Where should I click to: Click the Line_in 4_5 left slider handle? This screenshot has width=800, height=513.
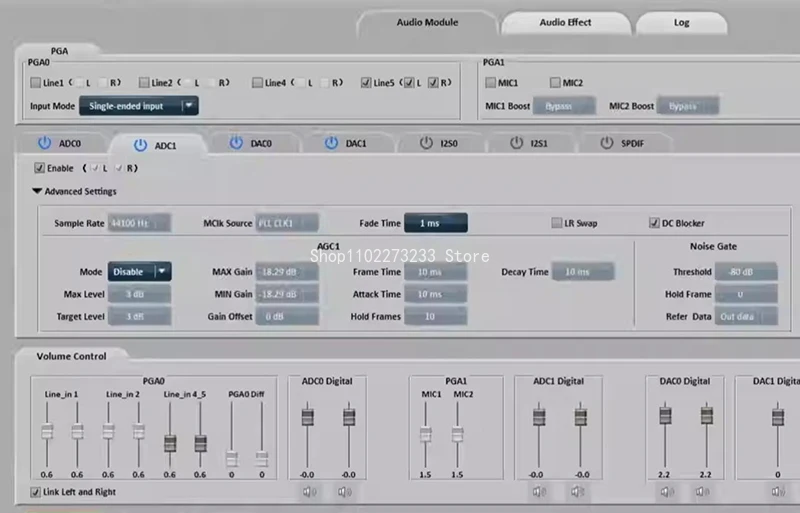(170, 443)
